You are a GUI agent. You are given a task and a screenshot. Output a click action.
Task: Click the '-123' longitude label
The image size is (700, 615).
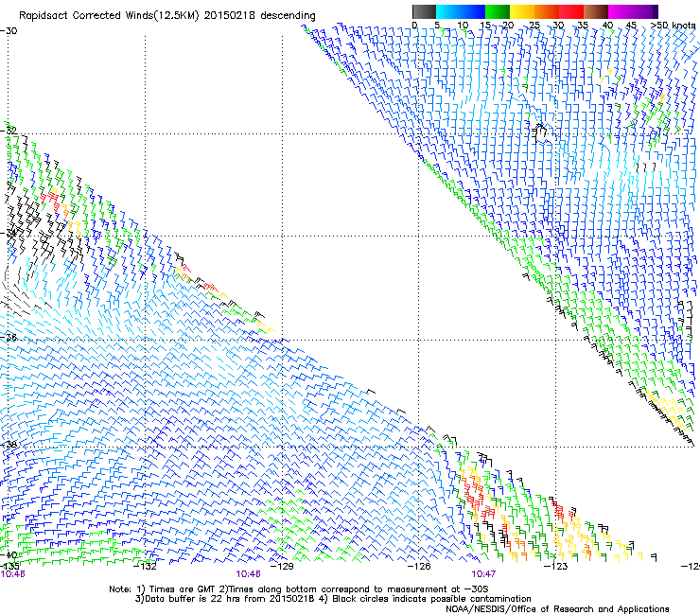click(556, 567)
